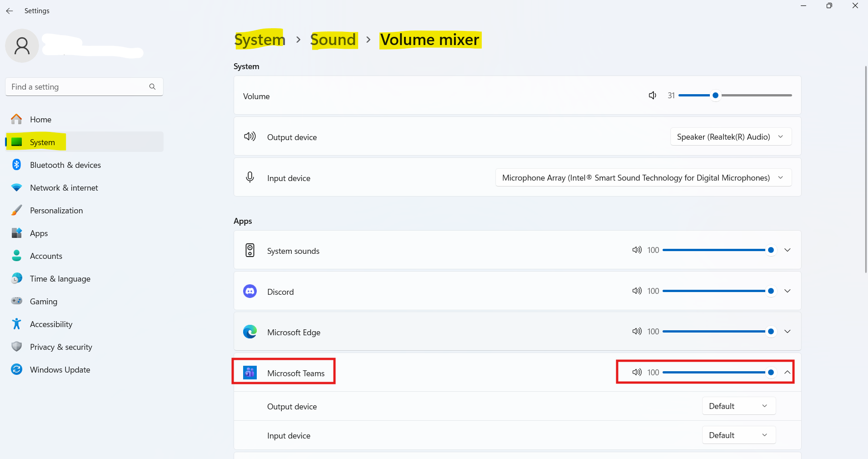This screenshot has width=868, height=459.
Task: Minimize the Settings window
Action: [803, 6]
